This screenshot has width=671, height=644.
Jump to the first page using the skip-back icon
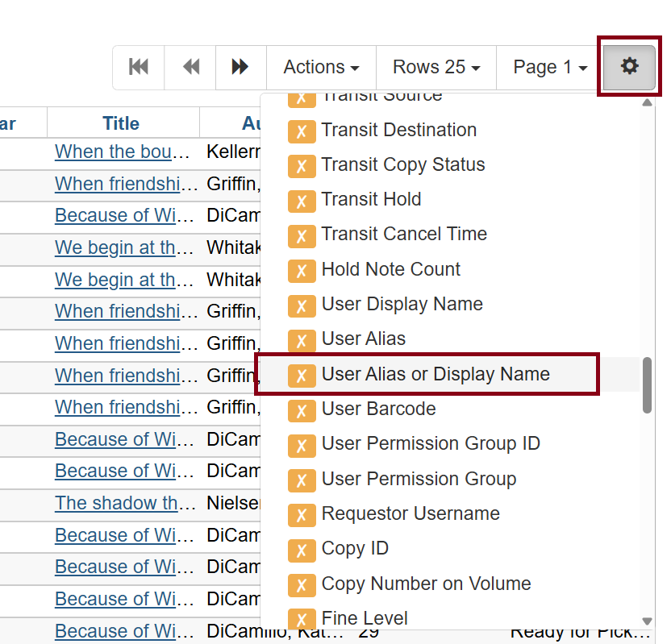[x=138, y=67]
